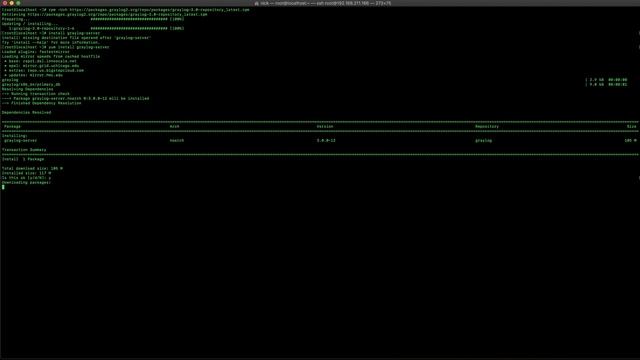Click 'Total download size: 105 M'
The image size is (640, 360).
point(32,169)
